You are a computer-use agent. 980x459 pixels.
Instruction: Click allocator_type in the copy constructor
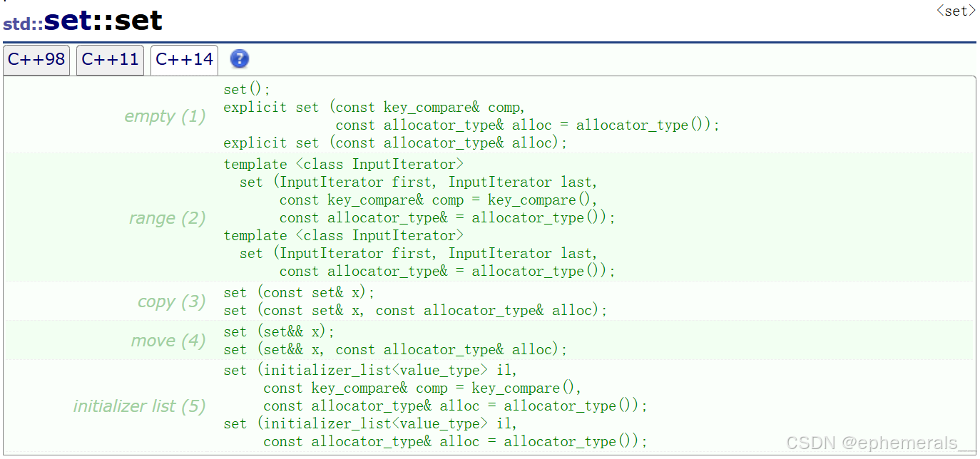482,310
